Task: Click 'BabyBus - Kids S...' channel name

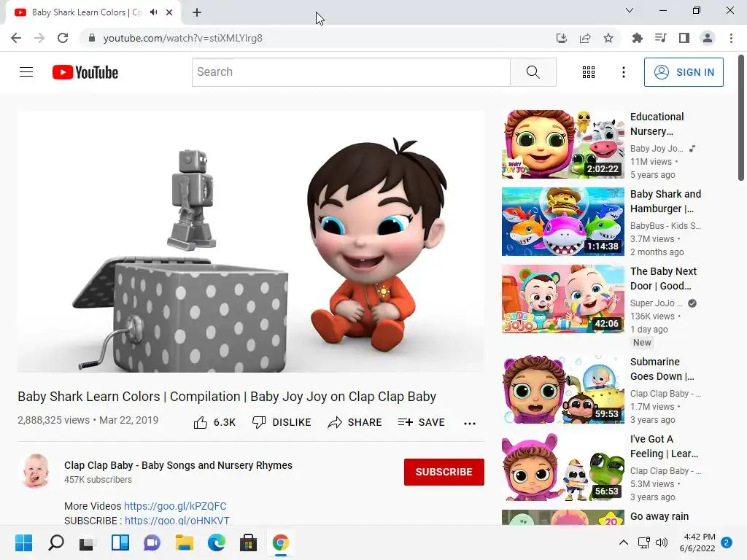Action: pos(665,226)
